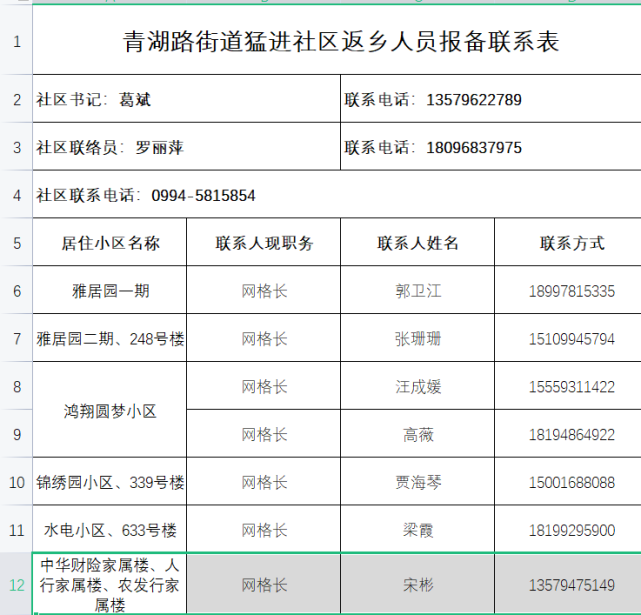Select the merged cell 鸿翔圆梦小区
This screenshot has height=615, width=641.
point(110,410)
